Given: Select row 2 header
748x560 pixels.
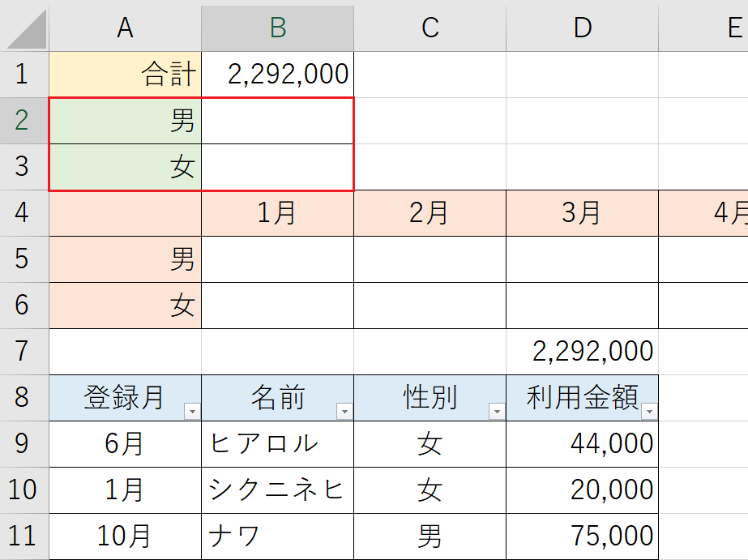Looking at the screenshot, I should coord(24,121).
